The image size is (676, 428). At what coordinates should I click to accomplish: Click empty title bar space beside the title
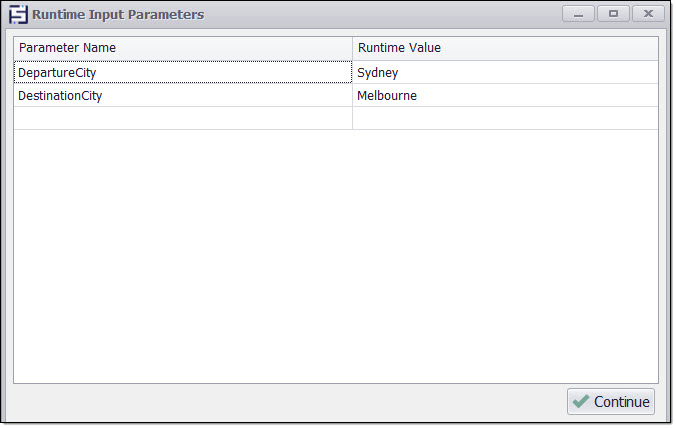[380, 15]
